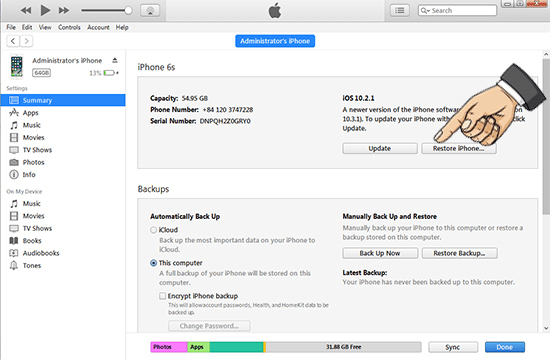This screenshot has width=550, height=360.
Task: Click the Back Up Now button
Action: (x=380, y=253)
